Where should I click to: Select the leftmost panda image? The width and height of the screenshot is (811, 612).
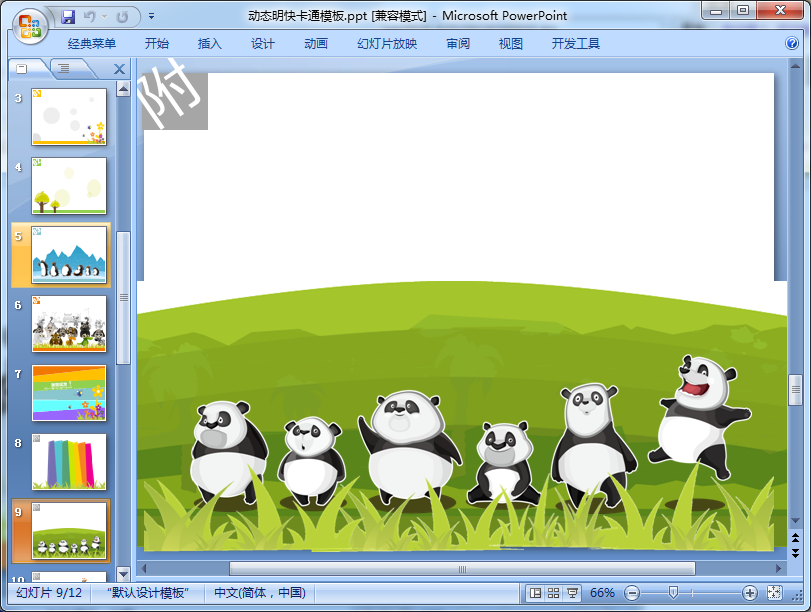point(228,453)
